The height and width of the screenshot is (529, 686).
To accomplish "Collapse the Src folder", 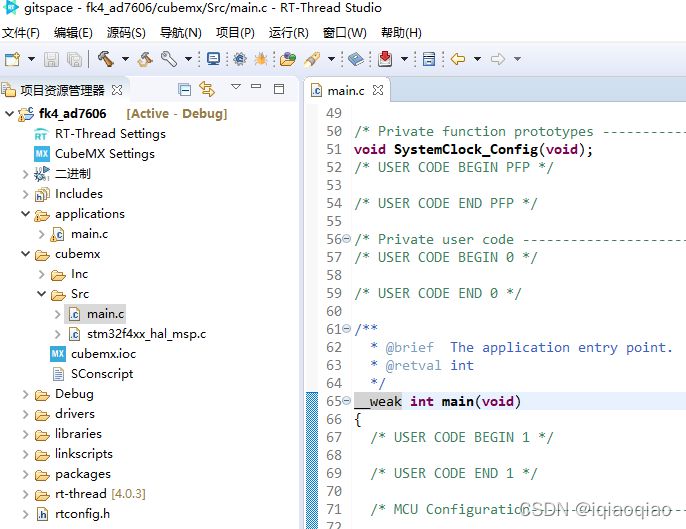I will [42, 294].
